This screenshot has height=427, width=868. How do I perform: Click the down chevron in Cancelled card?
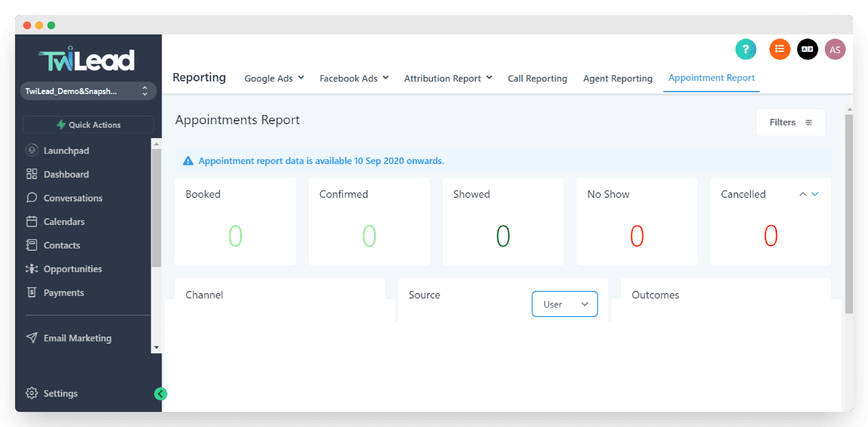[815, 194]
